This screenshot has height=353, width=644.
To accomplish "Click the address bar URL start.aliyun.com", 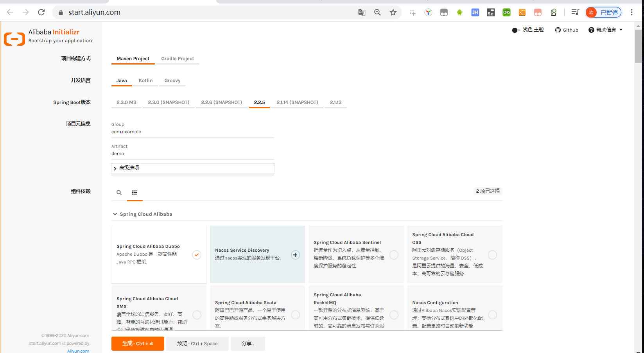I will pyautogui.click(x=94, y=13).
